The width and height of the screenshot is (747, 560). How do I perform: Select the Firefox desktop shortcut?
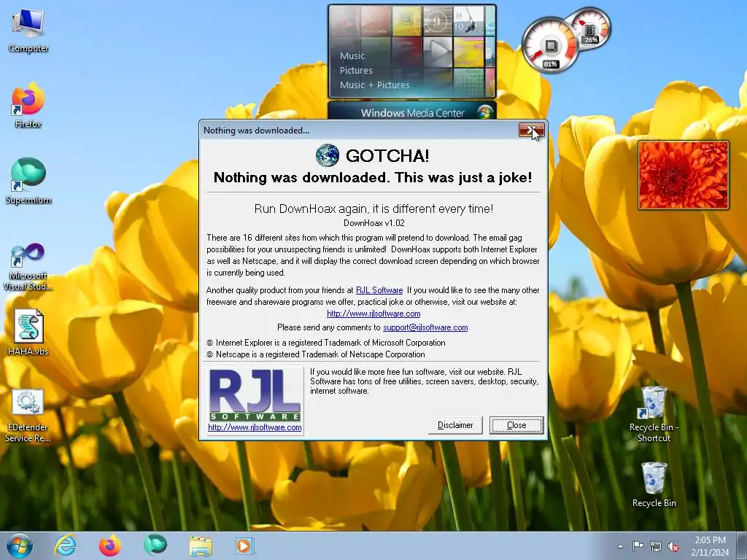point(28,106)
